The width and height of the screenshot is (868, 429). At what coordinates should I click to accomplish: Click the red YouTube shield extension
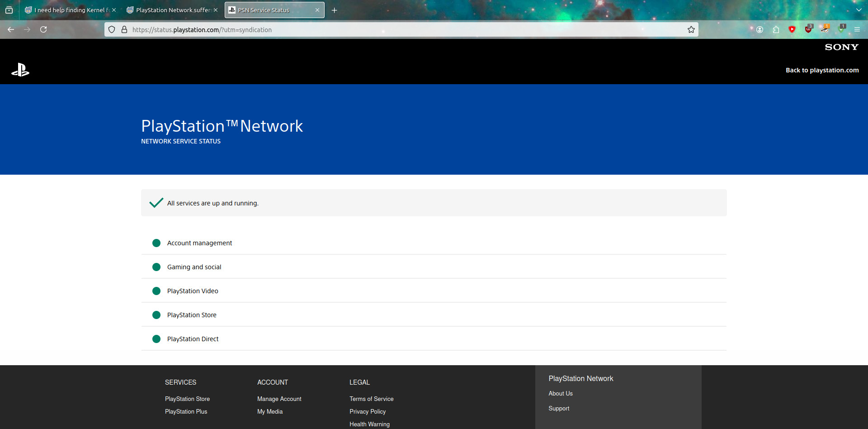click(792, 29)
